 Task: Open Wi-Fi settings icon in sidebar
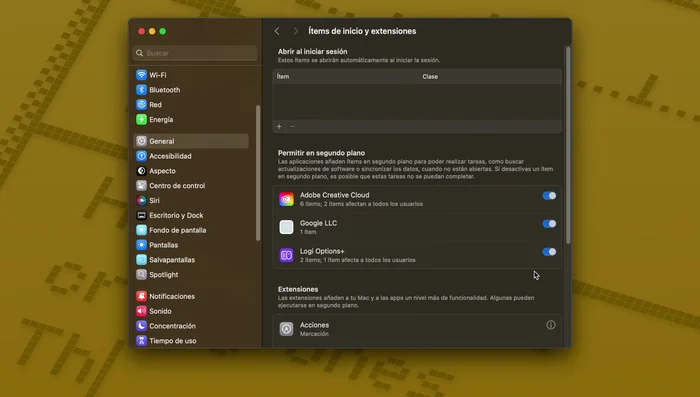pos(142,75)
